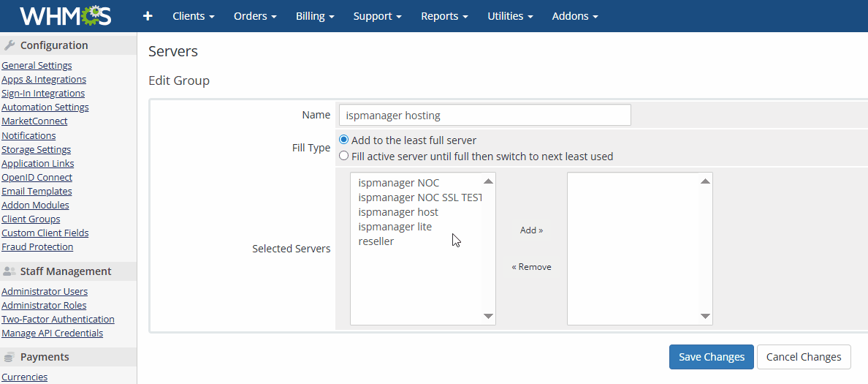This screenshot has height=384, width=868.
Task: Open the Addons menu
Action: [574, 16]
